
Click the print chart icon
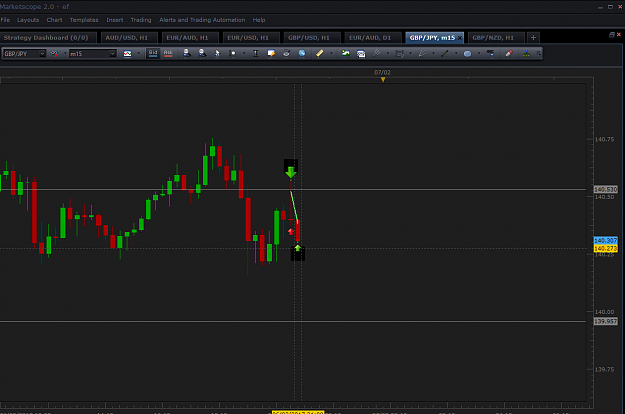pos(286,53)
